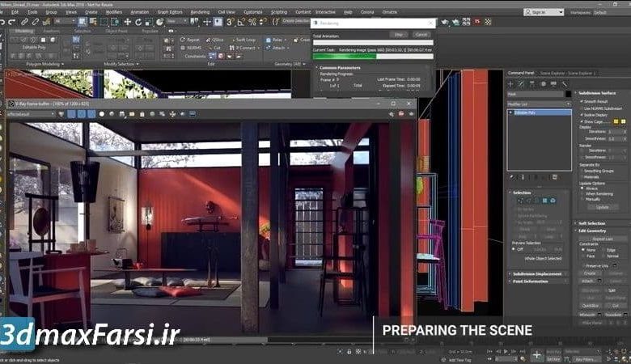Open the Graph Editors menu
The width and height of the screenshot is (631, 364).
click(169, 12)
